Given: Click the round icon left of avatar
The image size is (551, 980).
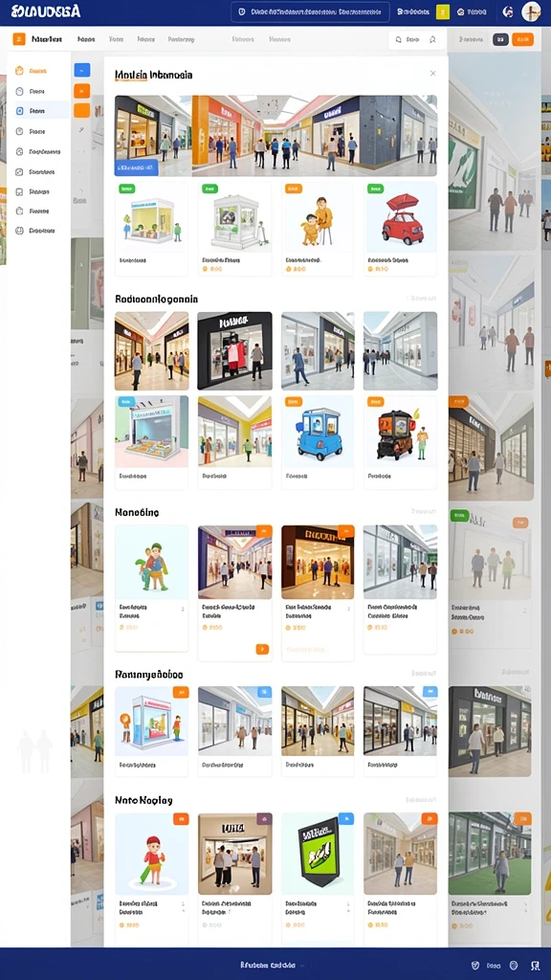Looking at the screenshot, I should pyautogui.click(x=508, y=11).
